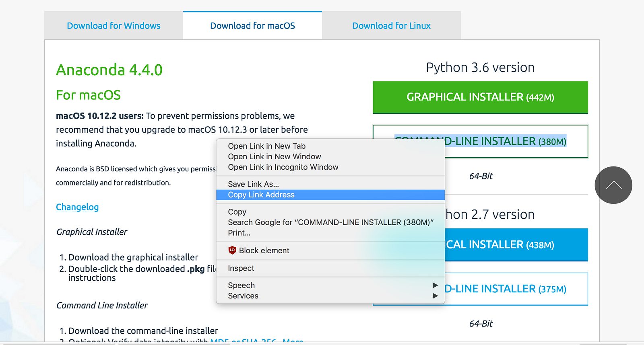This screenshot has height=345, width=644.
Task: Expand the Services submenu arrow
Action: click(x=435, y=296)
